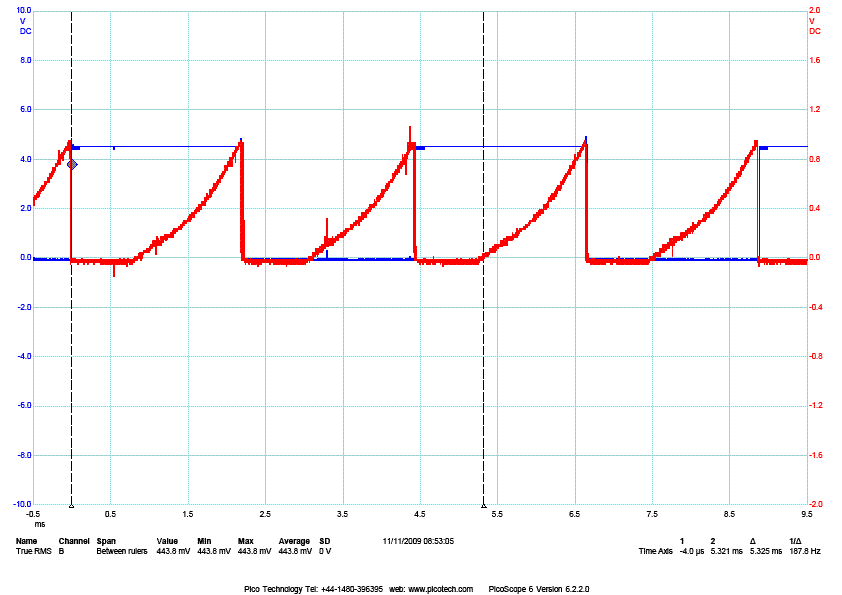This screenshot has width=842, height=595.
Task: Click the Channel column header in measurements
Action: [73, 540]
